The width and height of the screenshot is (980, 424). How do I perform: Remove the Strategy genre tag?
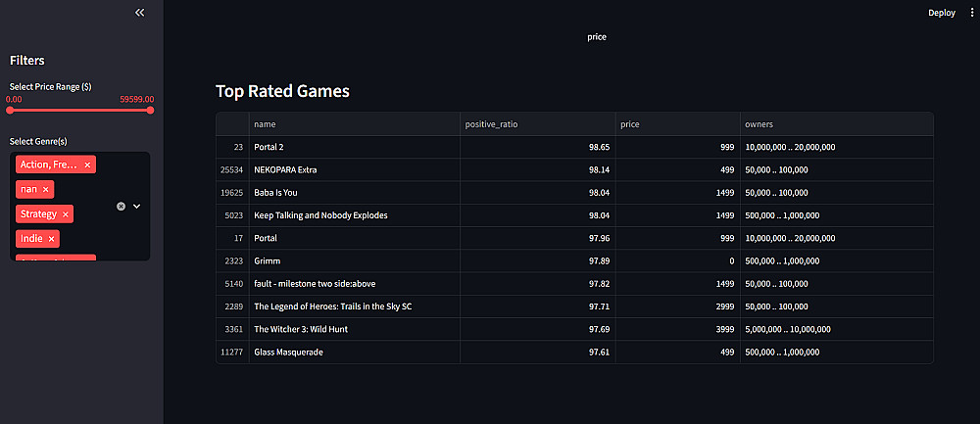[x=66, y=213]
